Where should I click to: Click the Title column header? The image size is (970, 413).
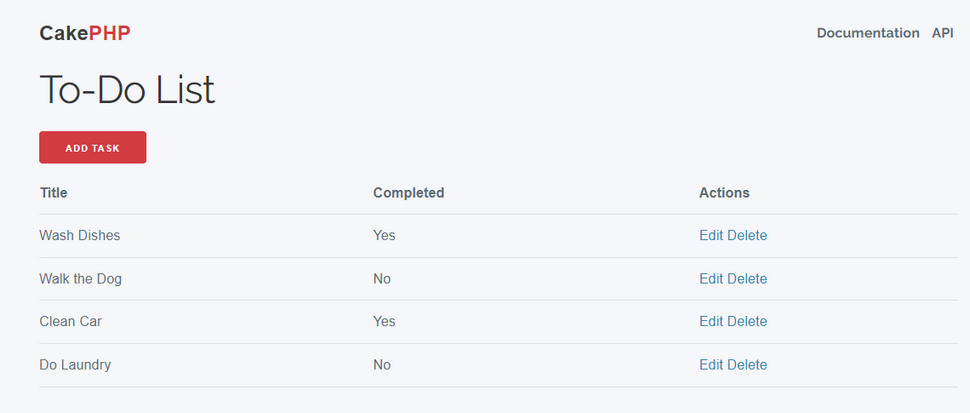(54, 193)
